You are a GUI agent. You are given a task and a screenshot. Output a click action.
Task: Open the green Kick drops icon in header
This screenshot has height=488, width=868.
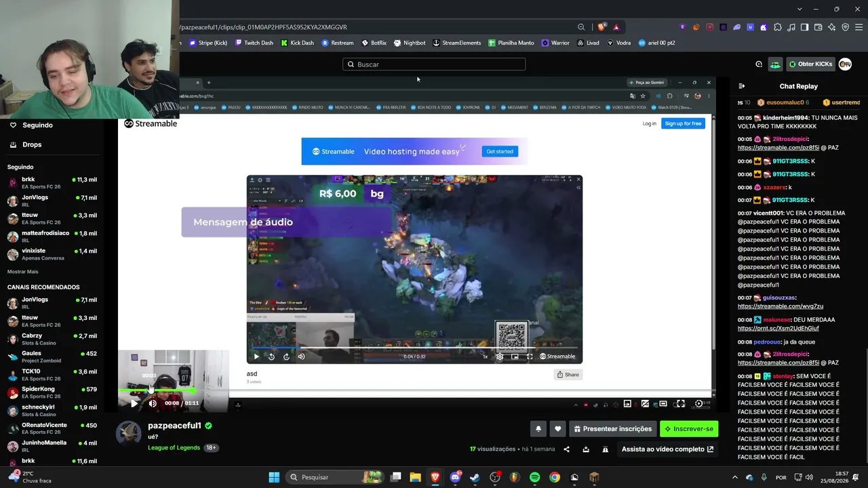pos(775,64)
